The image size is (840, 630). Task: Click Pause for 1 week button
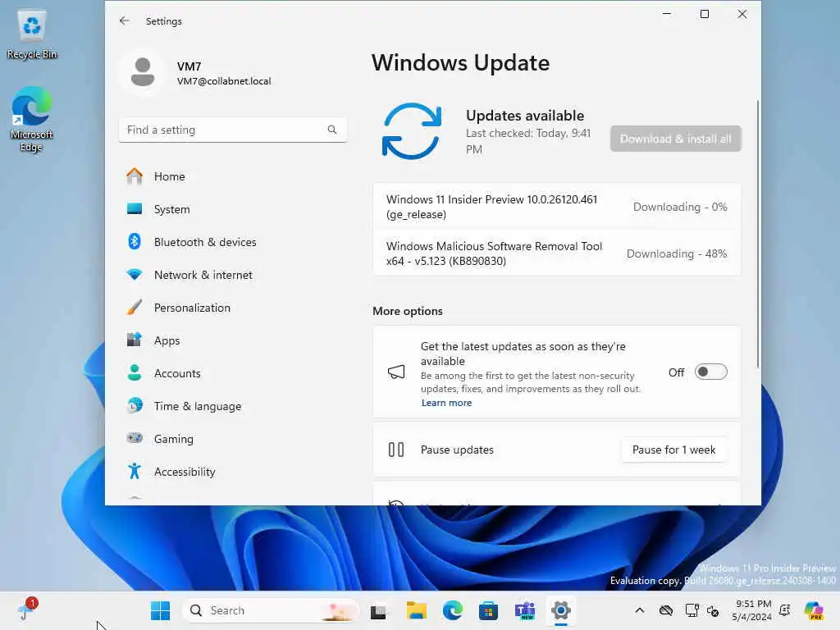coord(673,450)
